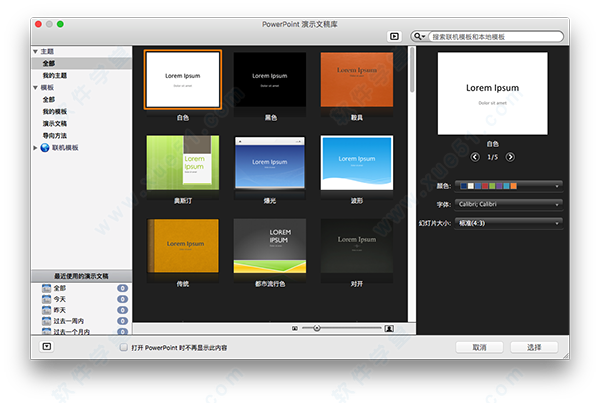Click the globe icon beside 联机模板
600x403 pixels.
click(x=45, y=147)
